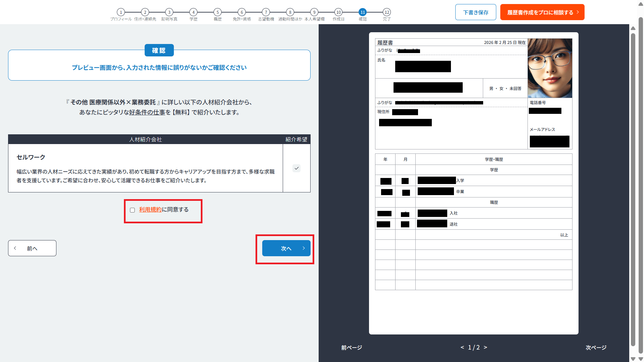Viewport: 644px width, 362px height.
Task: Click the left arrow beside page 1/2
Action: click(x=462, y=348)
